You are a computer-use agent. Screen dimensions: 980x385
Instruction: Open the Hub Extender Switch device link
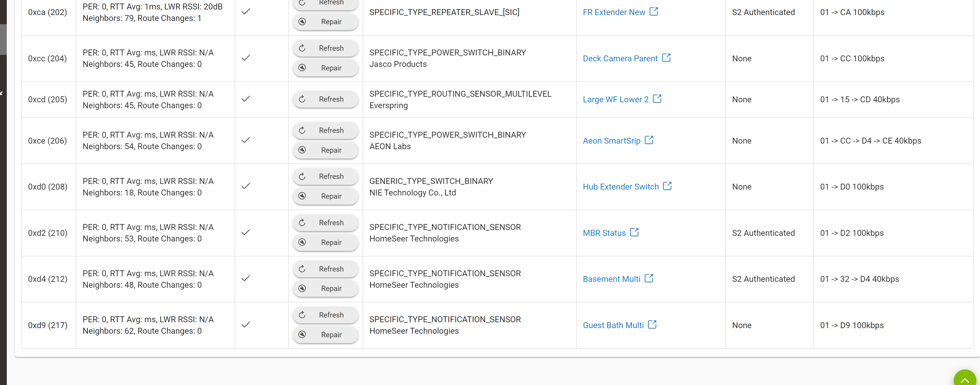tap(621, 187)
